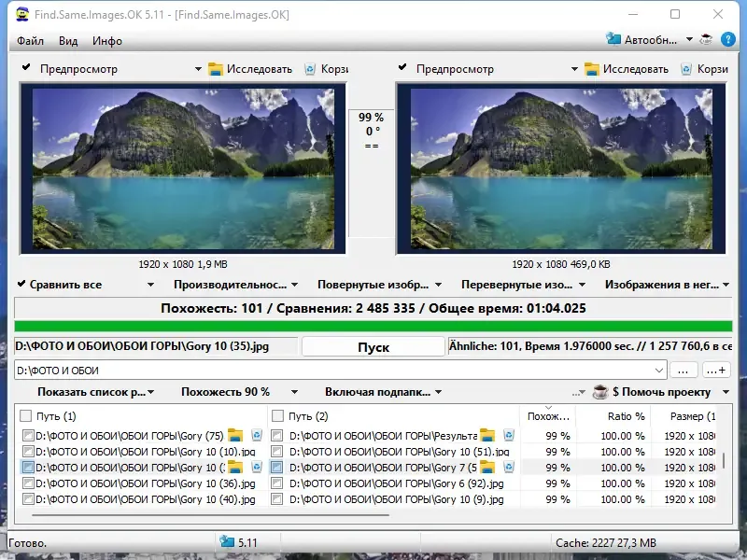Click the ...+ add folder button
This screenshot has height=560, width=747.
coord(716,370)
